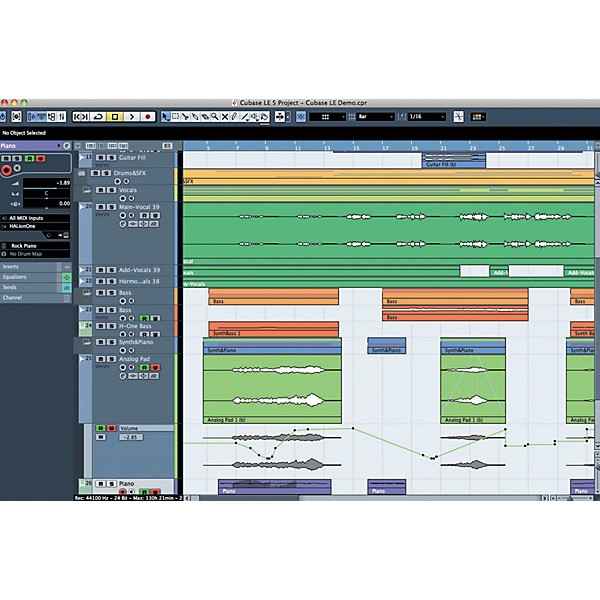Click the Piano track name in Inspector header
The height and width of the screenshot is (600, 600).
(8, 146)
